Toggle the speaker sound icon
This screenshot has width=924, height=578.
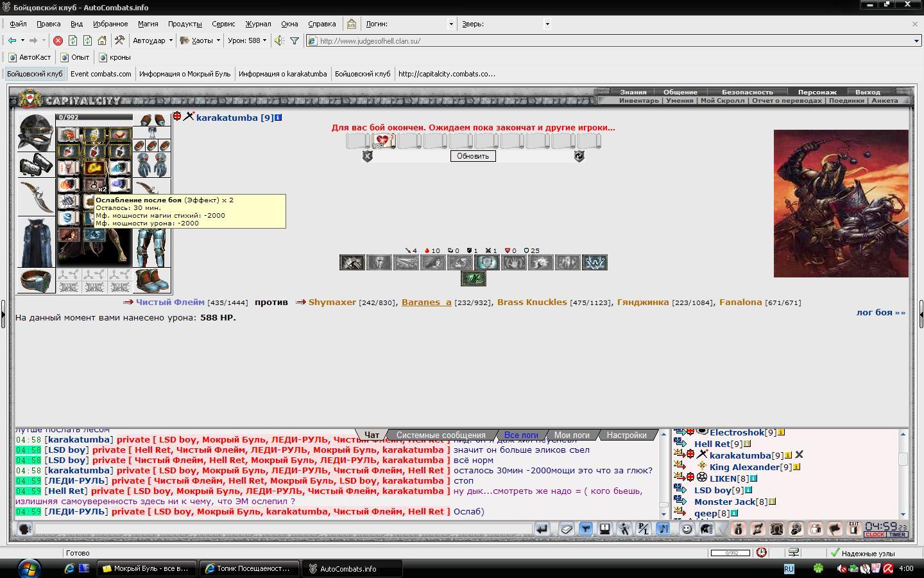(x=278, y=40)
